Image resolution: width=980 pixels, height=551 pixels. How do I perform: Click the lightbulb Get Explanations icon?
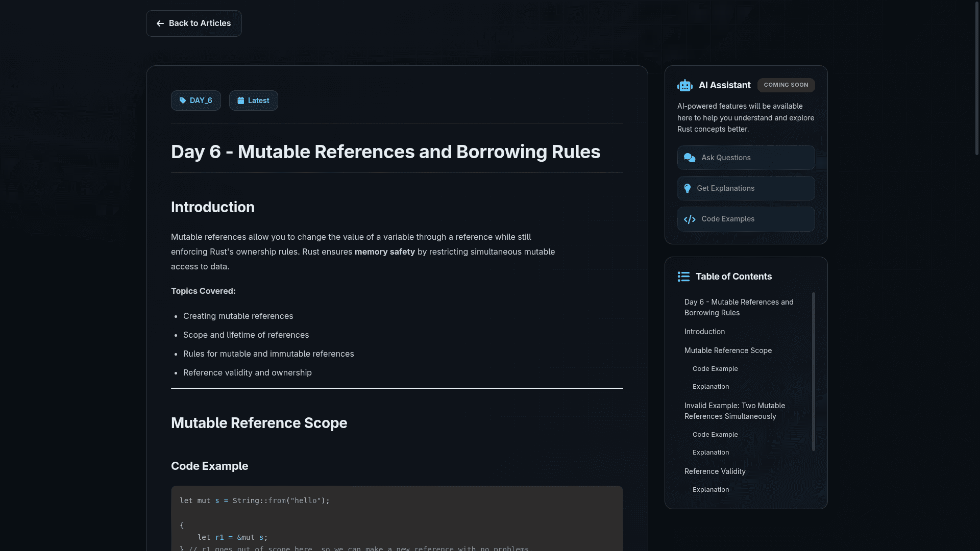[688, 188]
